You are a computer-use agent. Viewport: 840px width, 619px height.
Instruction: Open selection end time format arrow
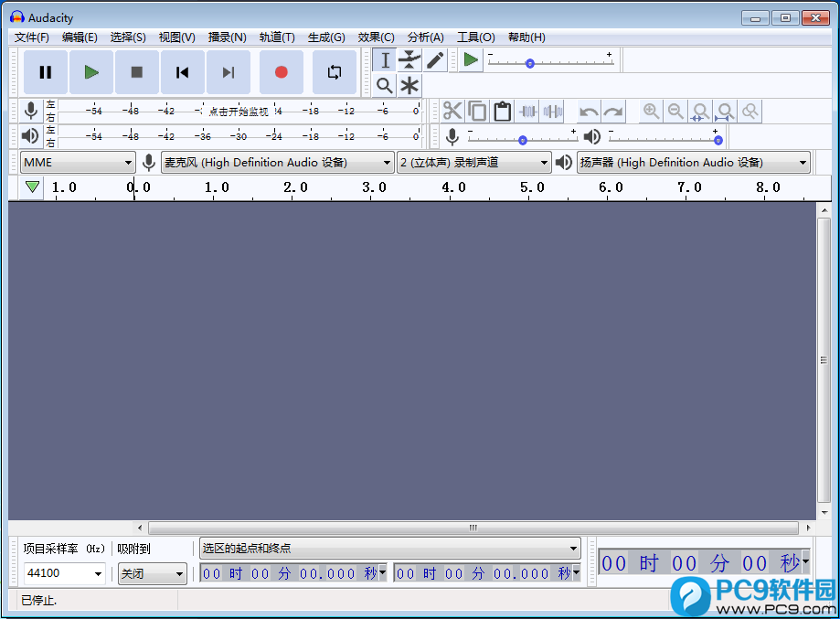(577, 571)
